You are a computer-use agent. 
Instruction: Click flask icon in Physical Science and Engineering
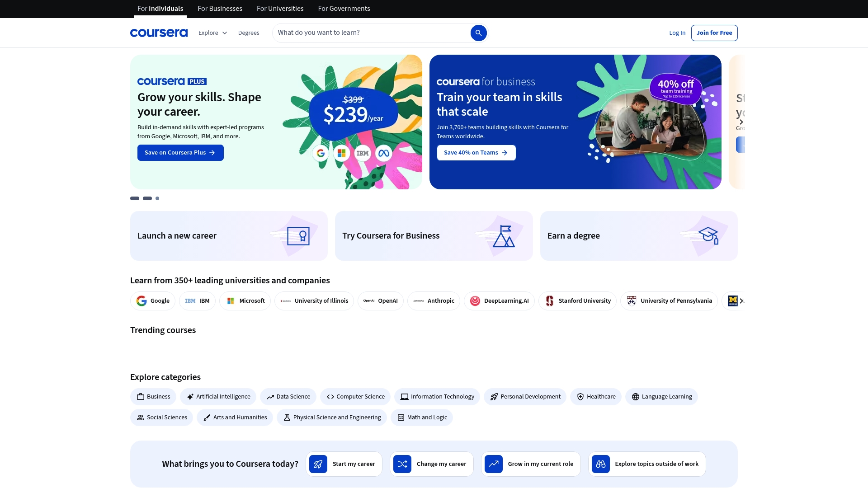(287, 418)
